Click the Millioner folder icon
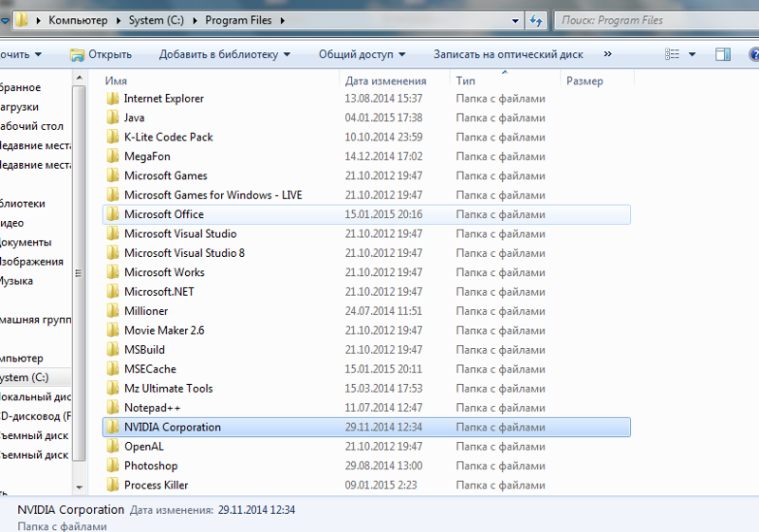The height and width of the screenshot is (532, 759). click(113, 311)
